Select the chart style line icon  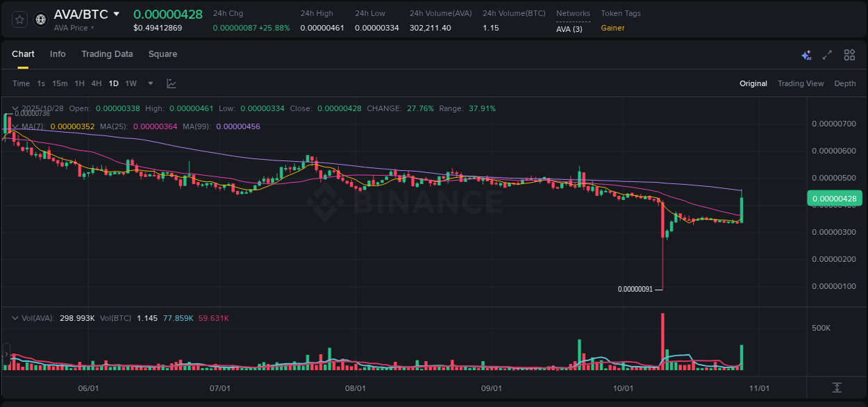pos(172,83)
